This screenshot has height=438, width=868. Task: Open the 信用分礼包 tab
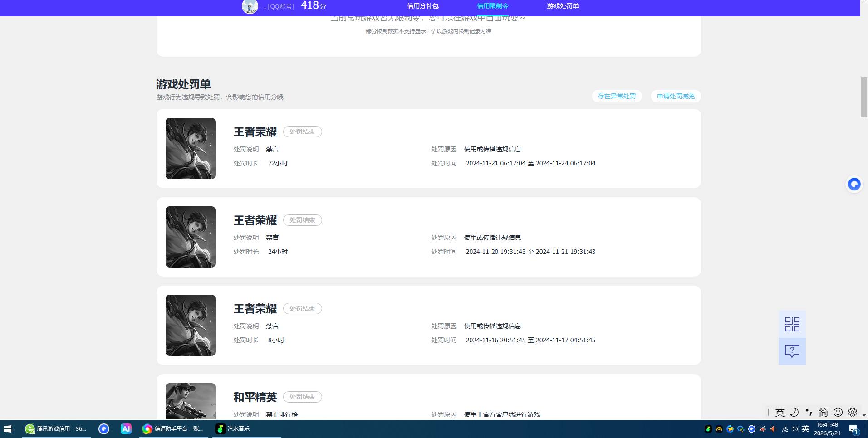(422, 6)
